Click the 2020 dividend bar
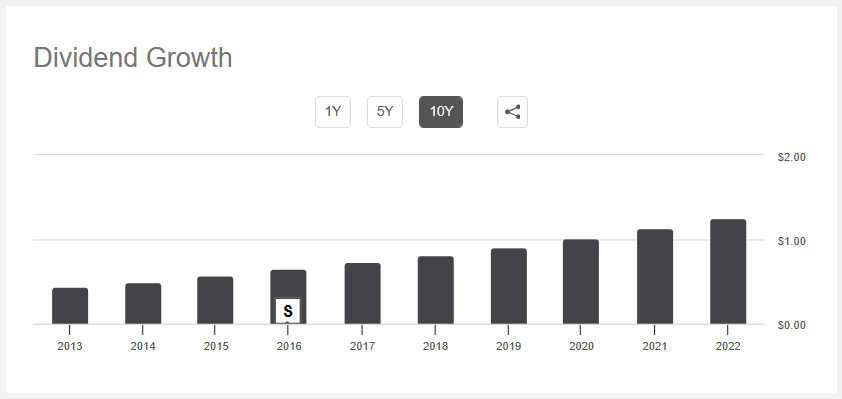The width and height of the screenshot is (842, 399). point(580,282)
